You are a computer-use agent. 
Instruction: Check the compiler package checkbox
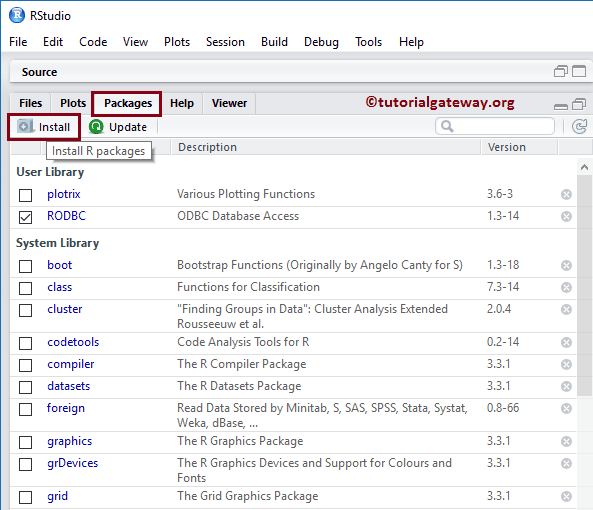pos(25,365)
